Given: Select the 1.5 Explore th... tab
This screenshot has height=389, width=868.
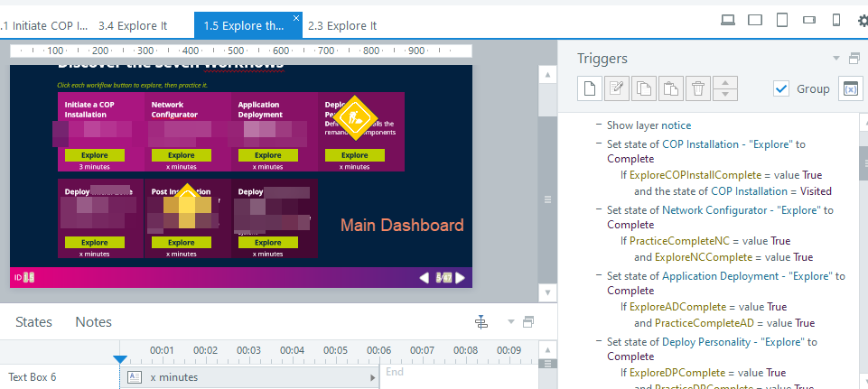Looking at the screenshot, I should tap(248, 25).
